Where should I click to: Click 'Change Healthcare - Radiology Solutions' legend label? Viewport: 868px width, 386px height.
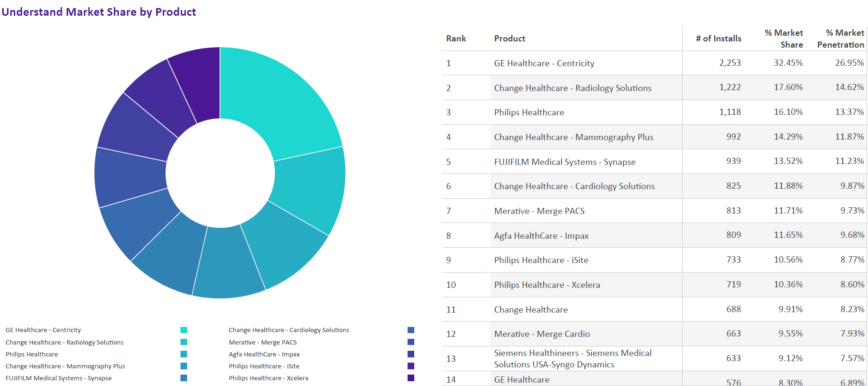64,342
